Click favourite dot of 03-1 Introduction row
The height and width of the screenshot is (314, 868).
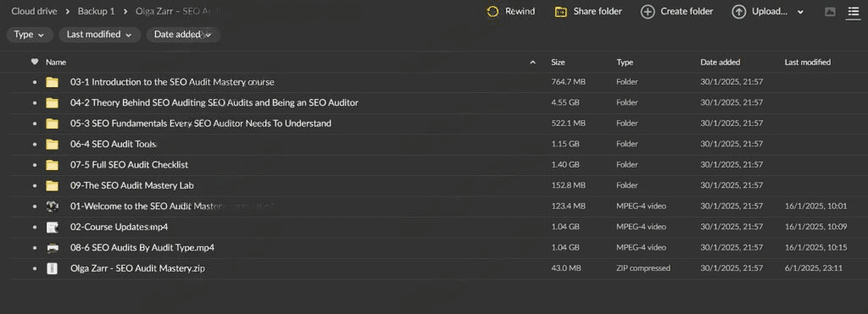coord(35,82)
